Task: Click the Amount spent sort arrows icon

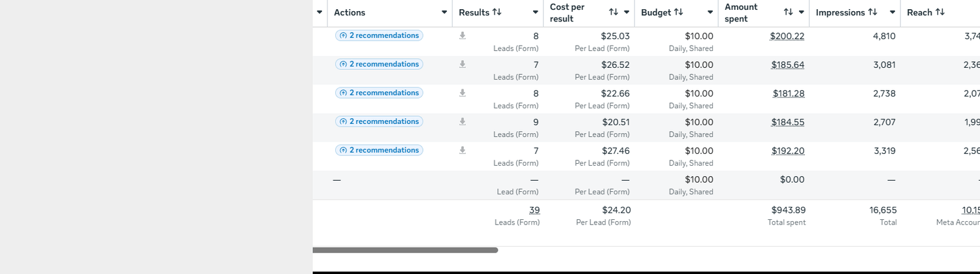Action: (x=788, y=12)
